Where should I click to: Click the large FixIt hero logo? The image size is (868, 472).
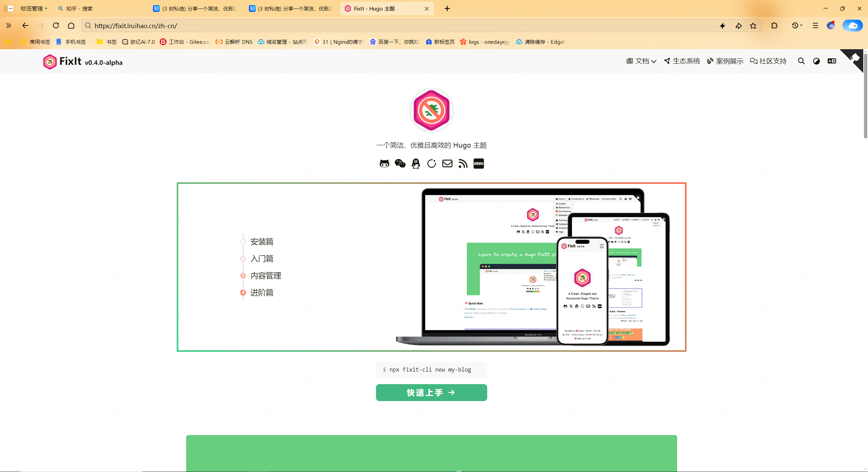click(x=431, y=110)
